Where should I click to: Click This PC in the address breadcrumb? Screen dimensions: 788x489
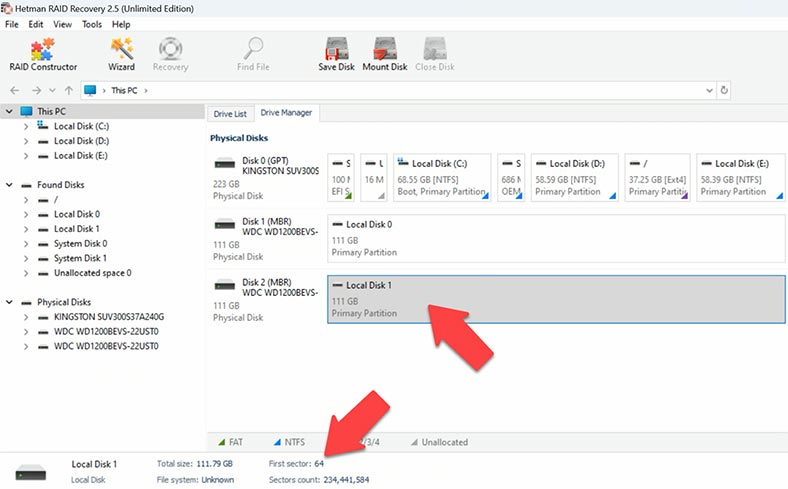click(x=124, y=90)
